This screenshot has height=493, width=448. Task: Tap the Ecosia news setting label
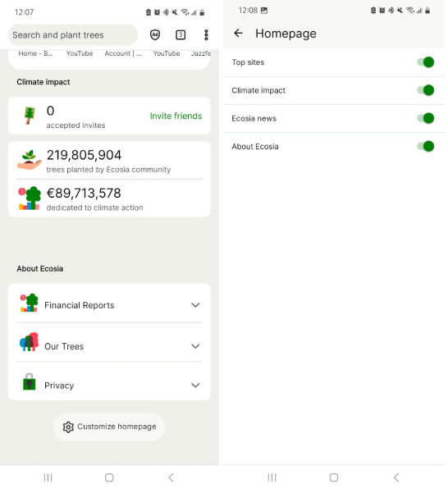[254, 118]
